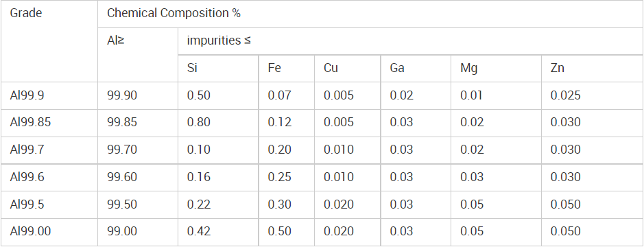Click the Al99.9 grade cell
Screen dimensions: 644x247
(49, 96)
